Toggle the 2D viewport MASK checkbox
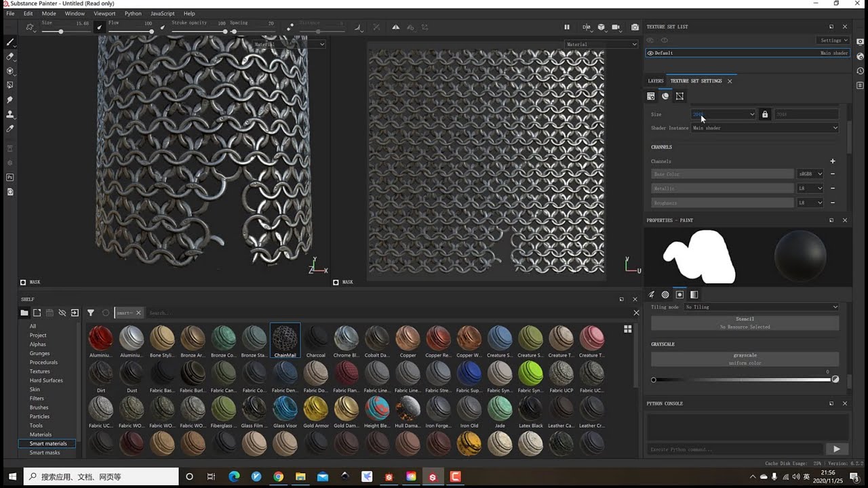This screenshot has height=488, width=868. tap(336, 282)
